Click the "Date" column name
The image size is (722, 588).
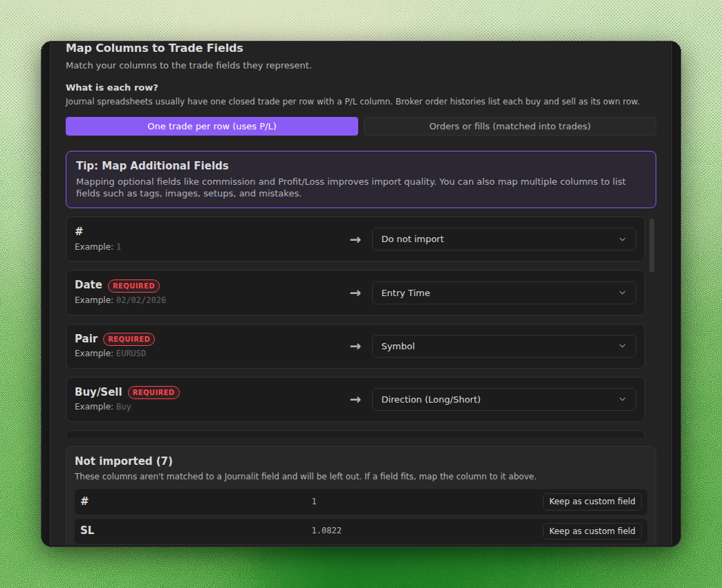click(89, 284)
